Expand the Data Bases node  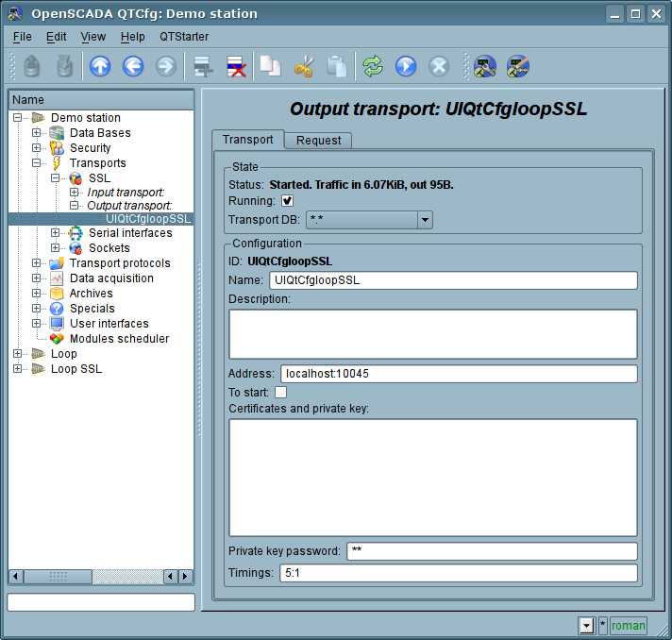click(37, 132)
